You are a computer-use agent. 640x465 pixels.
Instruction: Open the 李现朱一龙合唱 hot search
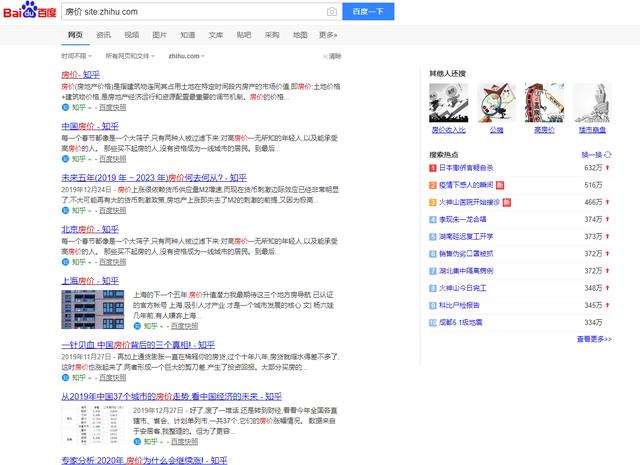463,219
